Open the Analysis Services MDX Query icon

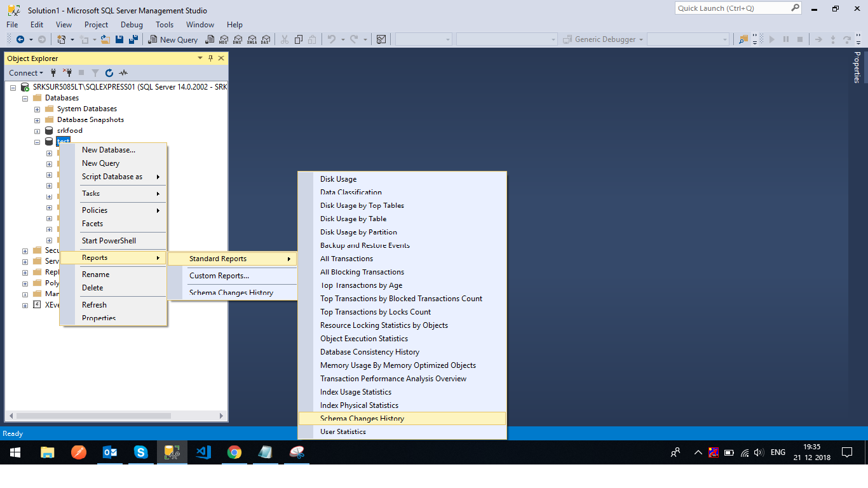pyautogui.click(x=224, y=39)
